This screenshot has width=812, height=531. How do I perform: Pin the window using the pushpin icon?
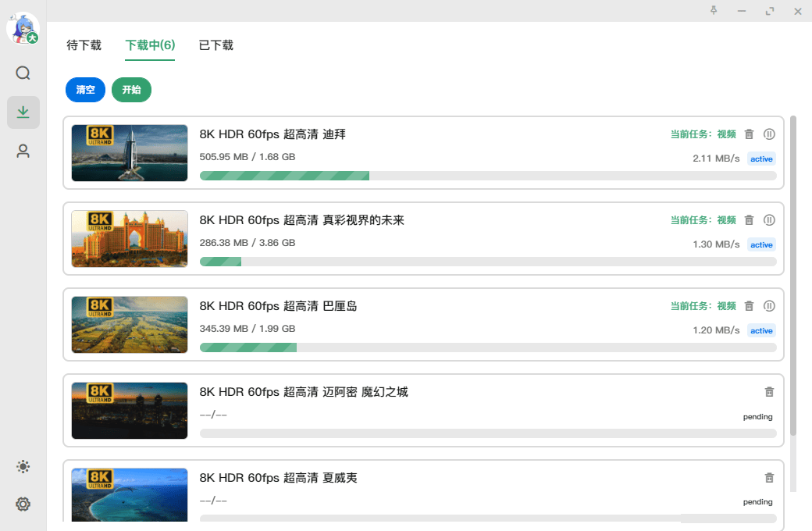(714, 11)
